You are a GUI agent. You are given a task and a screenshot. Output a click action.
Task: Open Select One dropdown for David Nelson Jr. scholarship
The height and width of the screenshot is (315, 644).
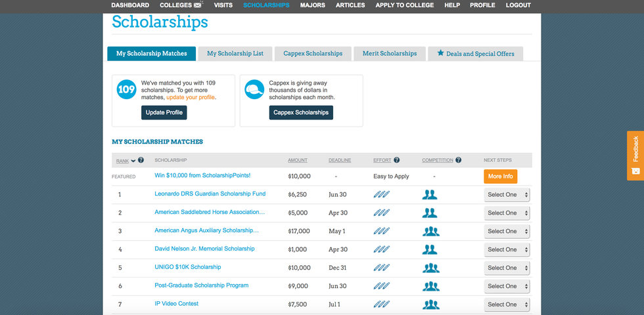coord(507,249)
